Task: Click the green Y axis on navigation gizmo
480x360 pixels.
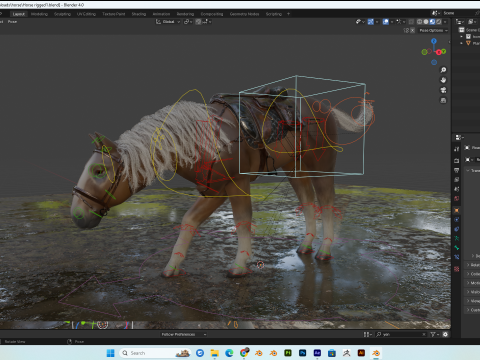Action: (444, 51)
